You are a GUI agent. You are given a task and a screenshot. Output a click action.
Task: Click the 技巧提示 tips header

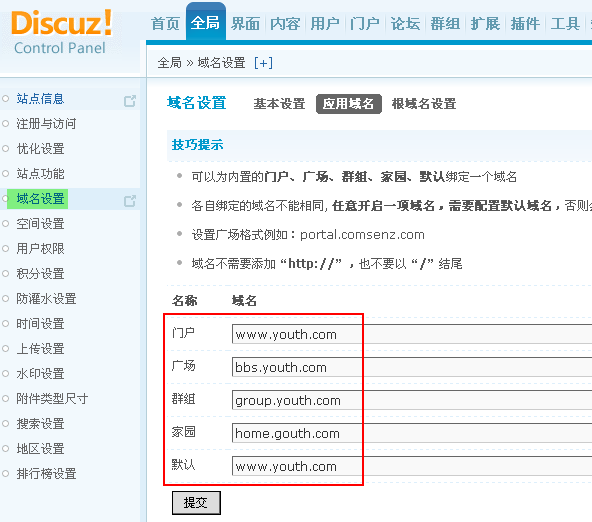(x=197, y=145)
